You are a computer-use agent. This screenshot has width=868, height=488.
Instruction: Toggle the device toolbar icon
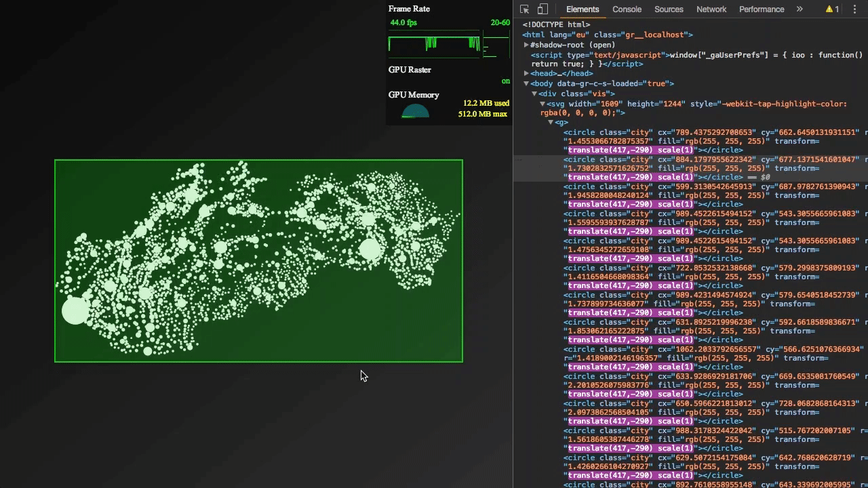[x=542, y=9]
